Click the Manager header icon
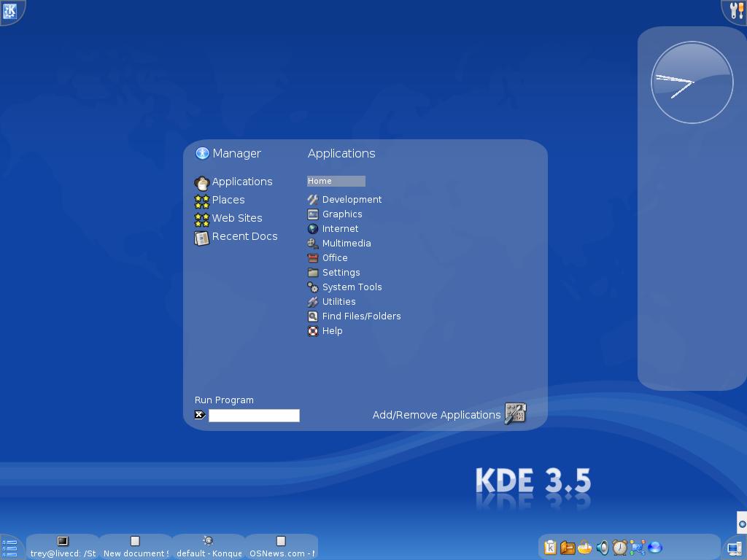The height and width of the screenshot is (560, 747). [x=203, y=153]
